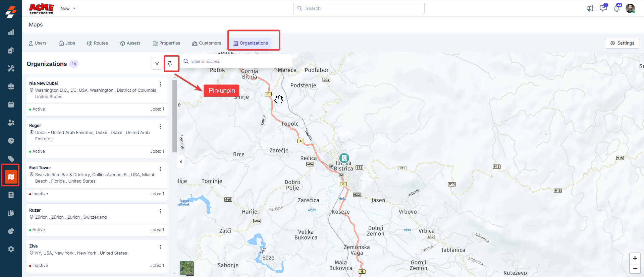Open the organizations filter icon
This screenshot has width=644, height=277.
(157, 64)
